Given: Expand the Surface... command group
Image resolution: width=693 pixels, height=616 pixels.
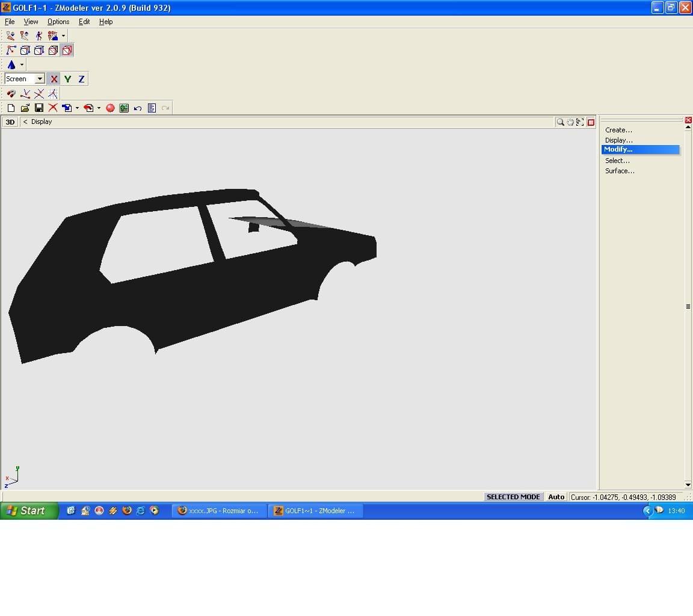Looking at the screenshot, I should [620, 171].
